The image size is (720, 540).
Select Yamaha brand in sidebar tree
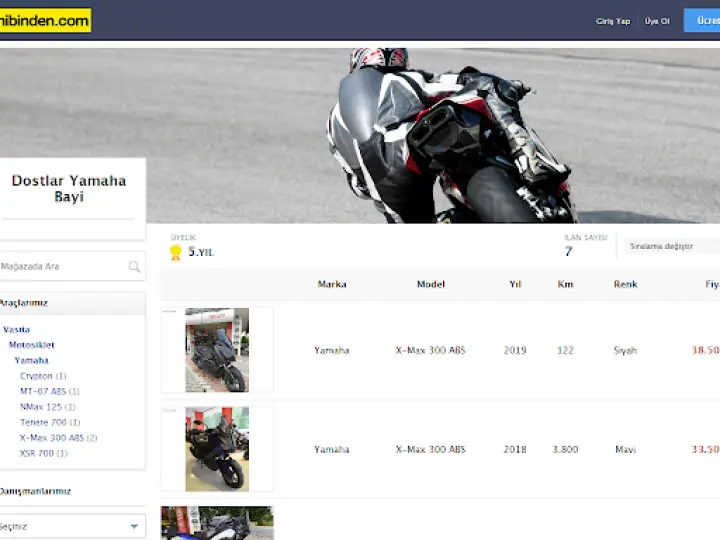pos(31,360)
